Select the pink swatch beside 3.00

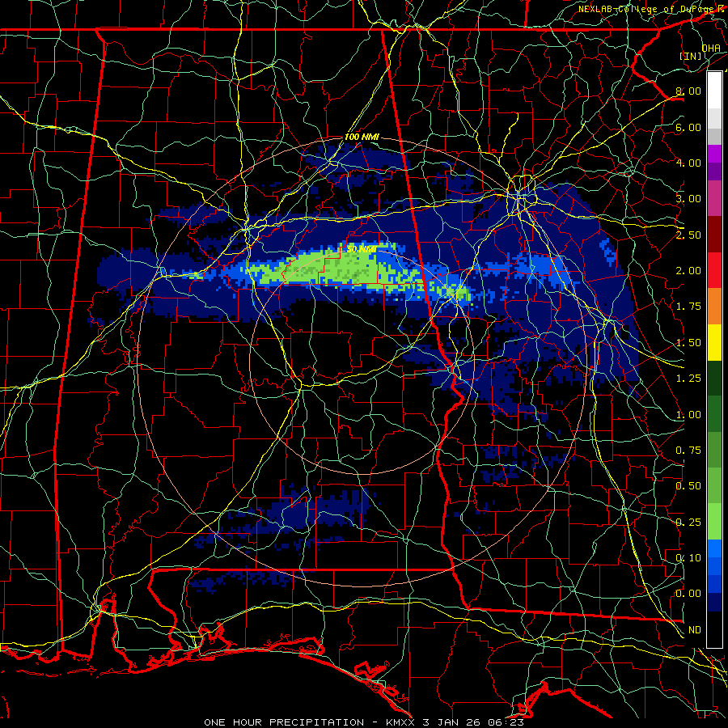tap(714, 198)
